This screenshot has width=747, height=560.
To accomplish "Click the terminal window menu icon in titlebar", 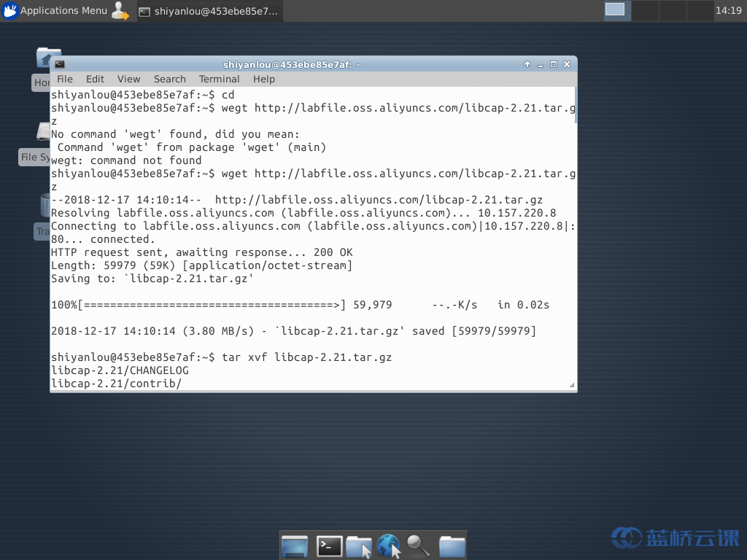I will [x=60, y=64].
